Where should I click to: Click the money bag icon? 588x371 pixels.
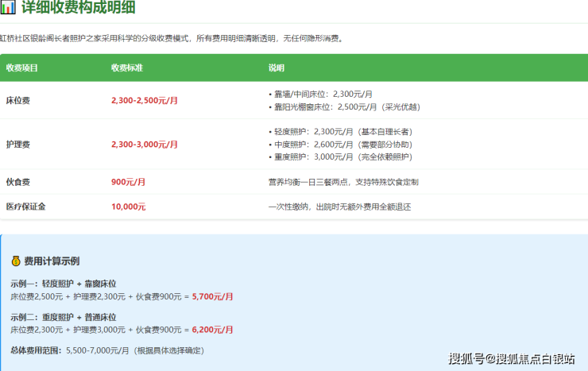(x=15, y=261)
